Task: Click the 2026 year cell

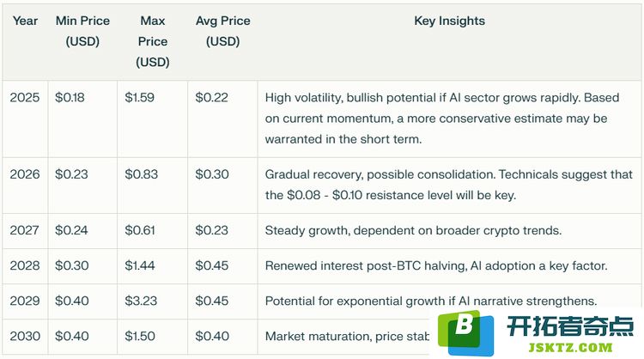Action: click(x=25, y=174)
